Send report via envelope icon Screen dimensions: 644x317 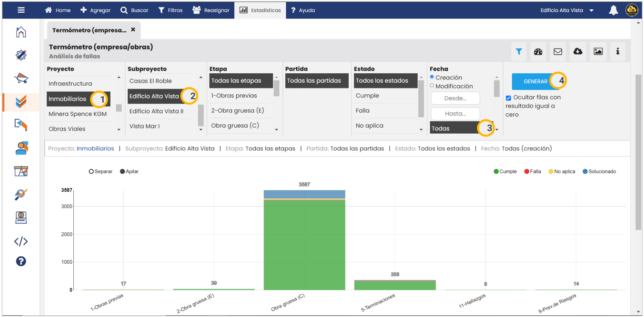point(558,52)
